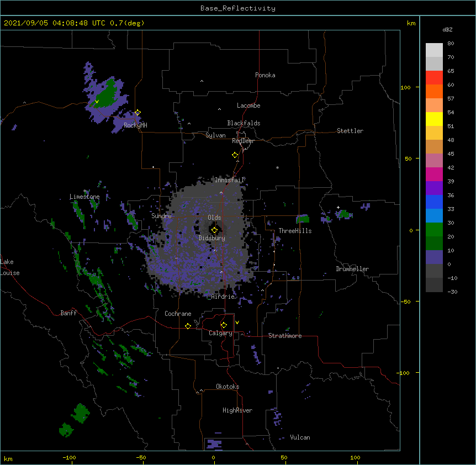
Task: Click the yellow diamond marker south of RedDeer
Action: (235, 155)
